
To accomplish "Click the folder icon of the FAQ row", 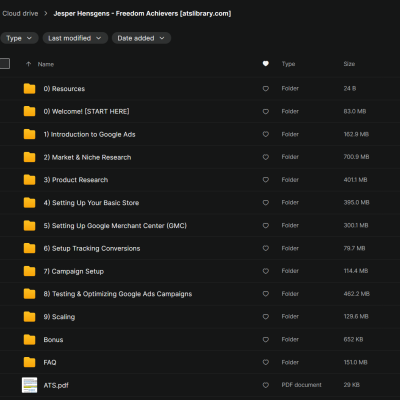I will (29, 362).
